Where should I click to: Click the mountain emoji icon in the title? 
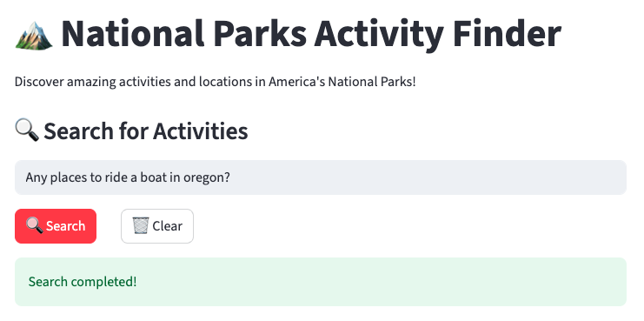coord(34,36)
